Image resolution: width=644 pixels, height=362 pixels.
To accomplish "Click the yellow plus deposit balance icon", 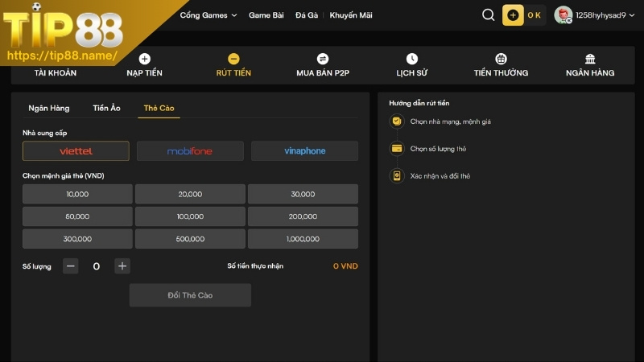I will (x=513, y=15).
